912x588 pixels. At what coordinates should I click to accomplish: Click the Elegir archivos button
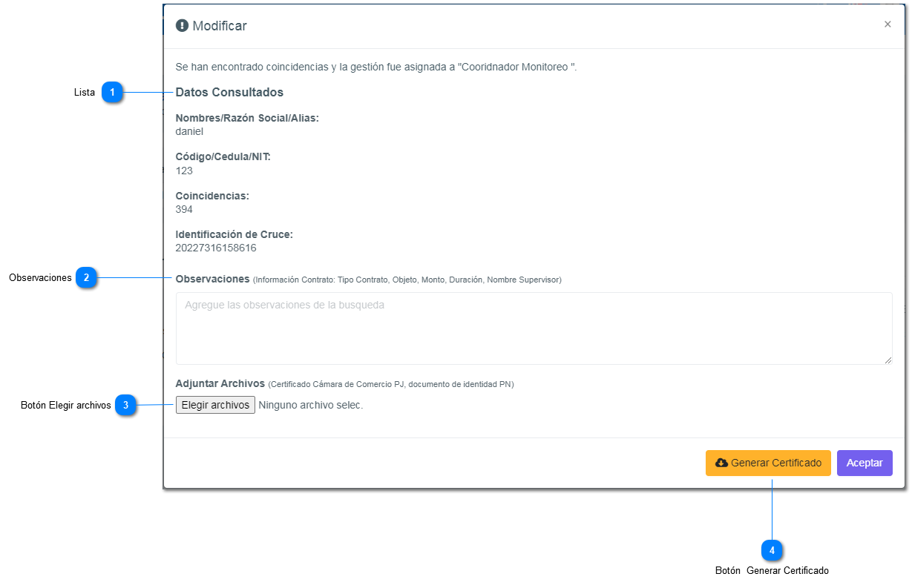click(215, 405)
